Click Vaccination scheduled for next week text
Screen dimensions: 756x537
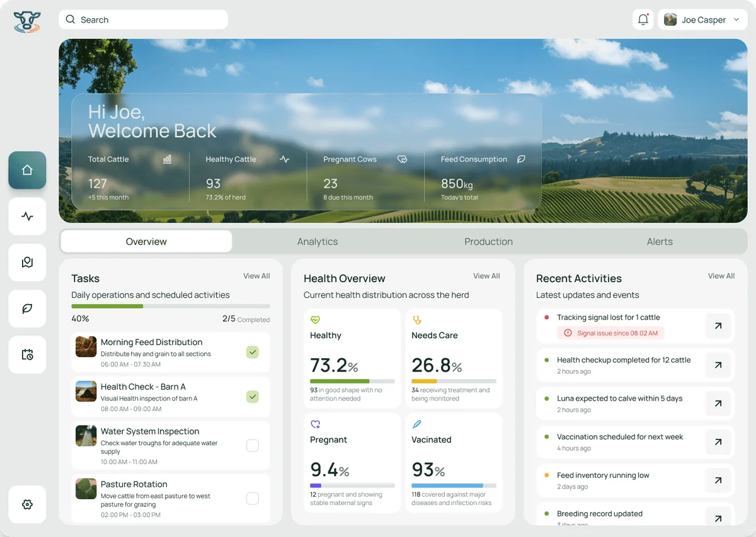pos(620,437)
